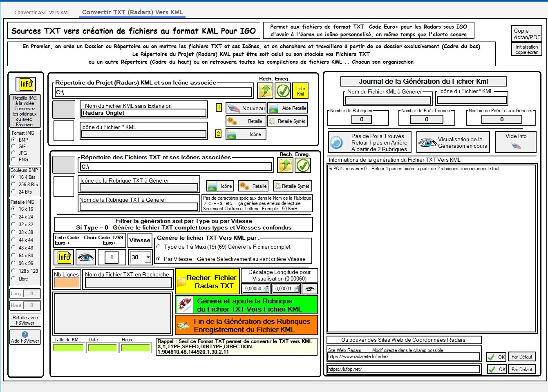Click the rocket Génère et ajoute la Rubrique button
This screenshot has height=392, width=548.
tap(246, 305)
